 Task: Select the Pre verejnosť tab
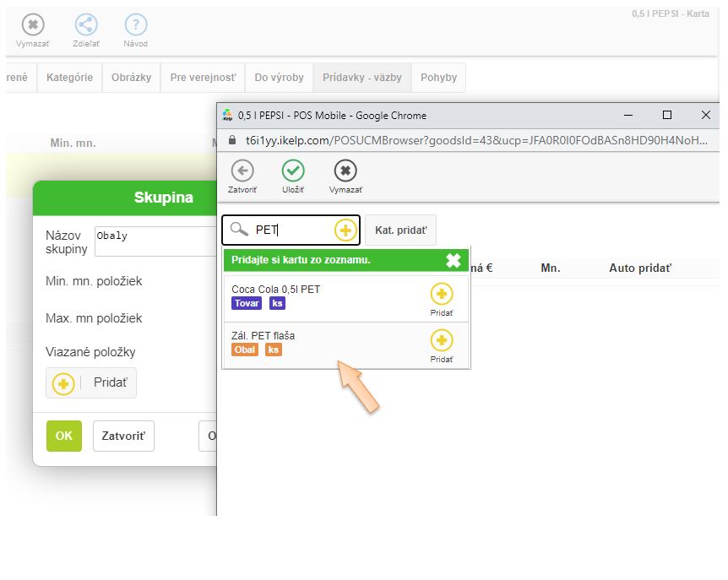click(203, 78)
